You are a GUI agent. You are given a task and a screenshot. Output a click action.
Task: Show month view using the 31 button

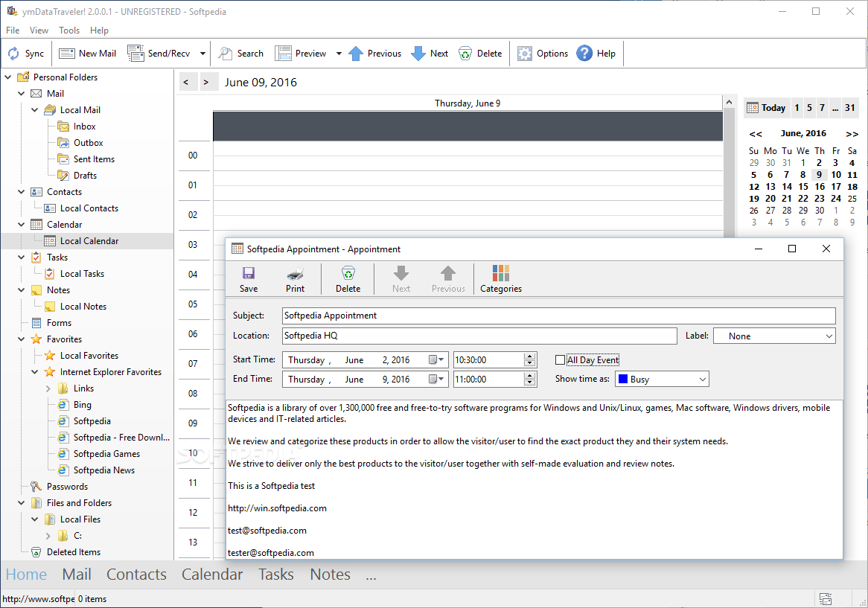coord(849,108)
